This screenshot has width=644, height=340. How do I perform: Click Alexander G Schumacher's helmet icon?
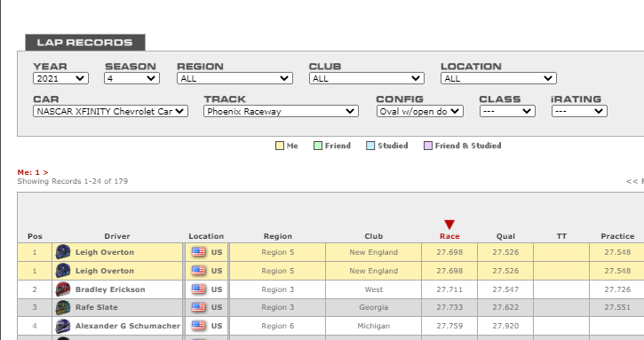[63, 326]
